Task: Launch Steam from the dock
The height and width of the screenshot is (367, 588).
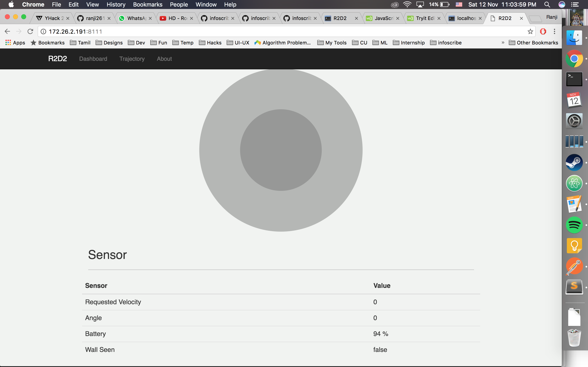Action: (x=574, y=162)
